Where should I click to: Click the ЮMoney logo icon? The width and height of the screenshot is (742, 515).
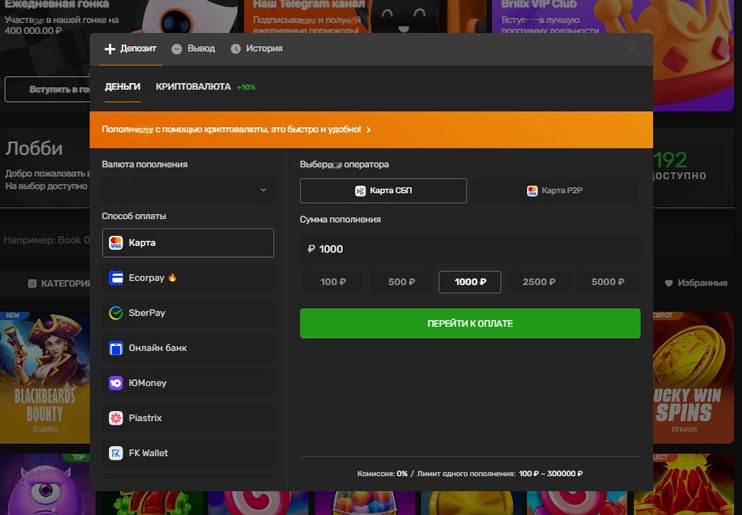coord(116,383)
